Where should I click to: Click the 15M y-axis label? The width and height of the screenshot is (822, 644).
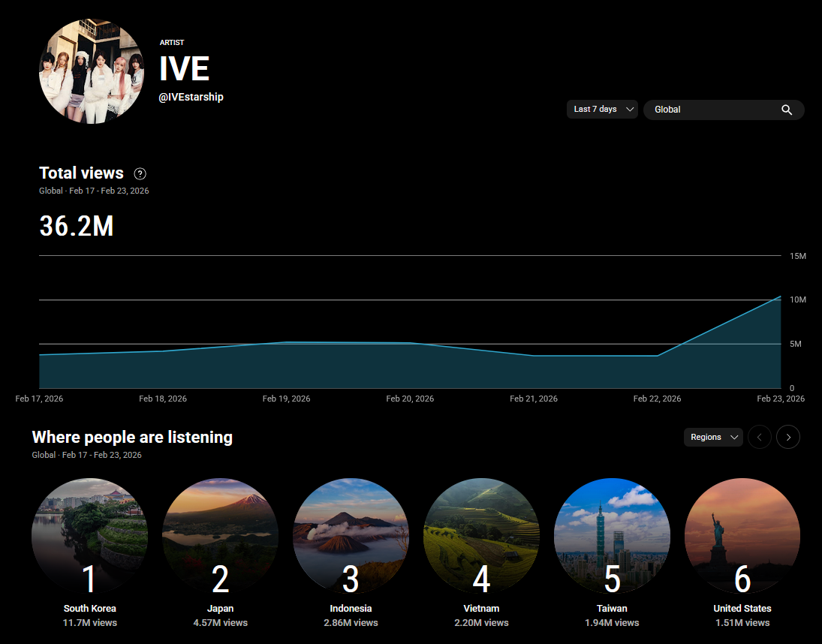coord(798,256)
